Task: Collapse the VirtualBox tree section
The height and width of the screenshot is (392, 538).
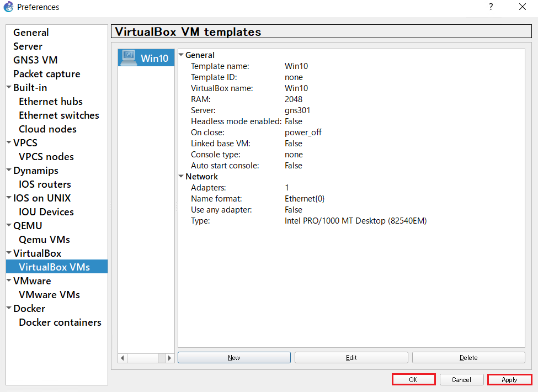Action: tap(9, 253)
